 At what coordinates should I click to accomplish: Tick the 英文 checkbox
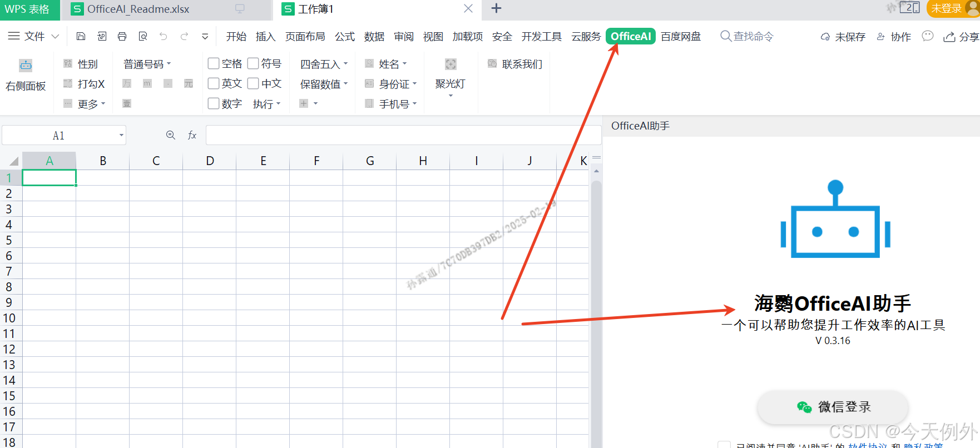(x=214, y=83)
